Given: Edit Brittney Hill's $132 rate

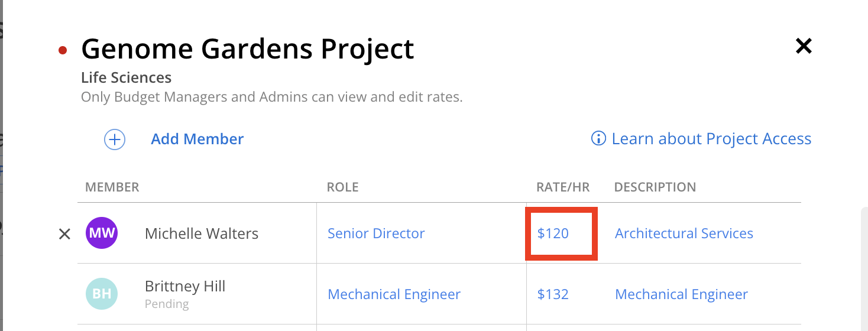Looking at the screenshot, I should pos(553,294).
